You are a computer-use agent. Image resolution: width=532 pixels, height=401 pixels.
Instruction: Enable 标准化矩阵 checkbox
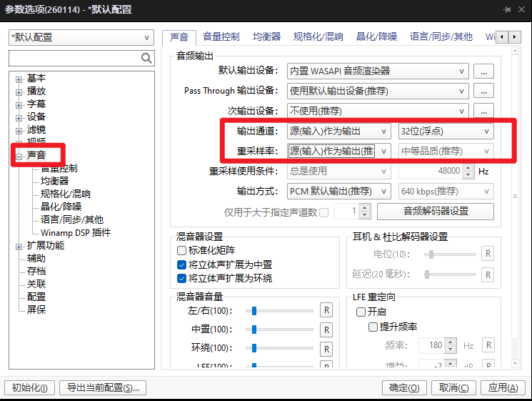(181, 251)
